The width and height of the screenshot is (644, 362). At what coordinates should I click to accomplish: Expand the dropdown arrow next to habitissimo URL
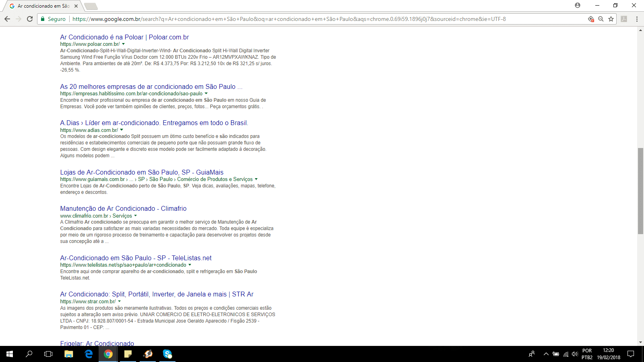(x=206, y=94)
